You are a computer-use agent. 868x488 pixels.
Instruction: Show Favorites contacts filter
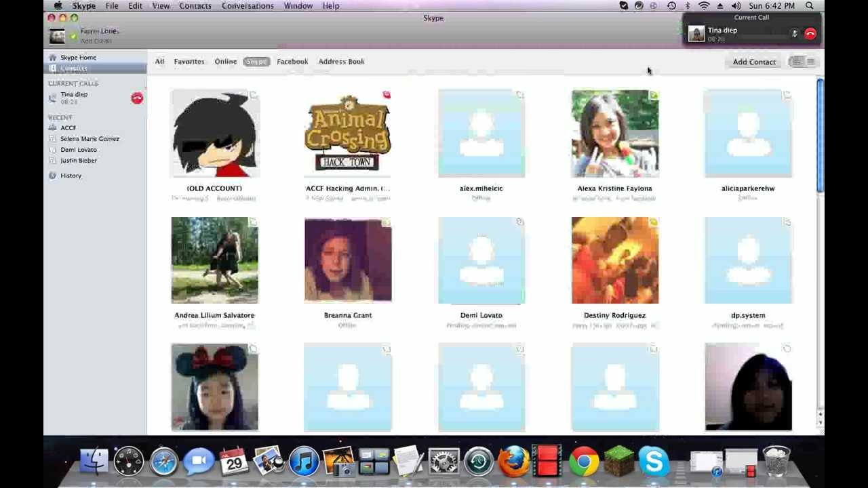tap(189, 62)
